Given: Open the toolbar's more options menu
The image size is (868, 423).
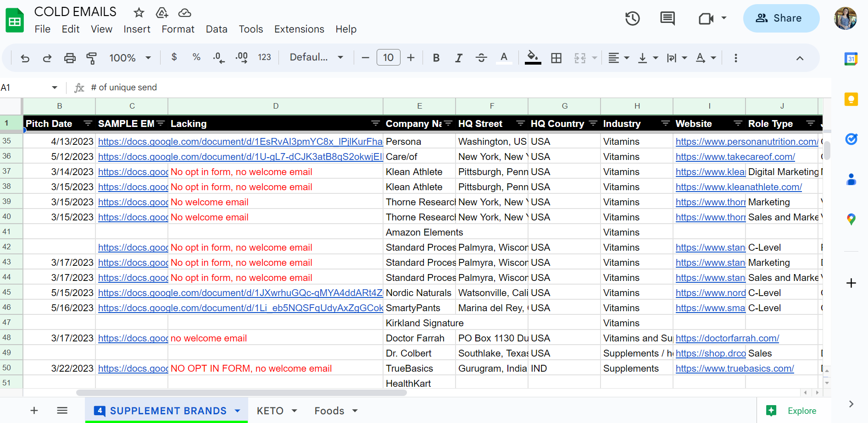Looking at the screenshot, I should pos(736,58).
